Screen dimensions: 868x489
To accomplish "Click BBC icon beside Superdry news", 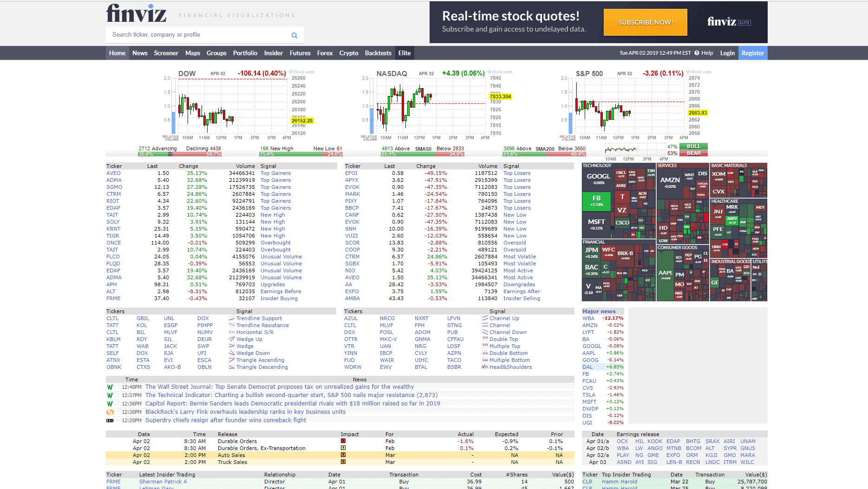I will 110,420.
